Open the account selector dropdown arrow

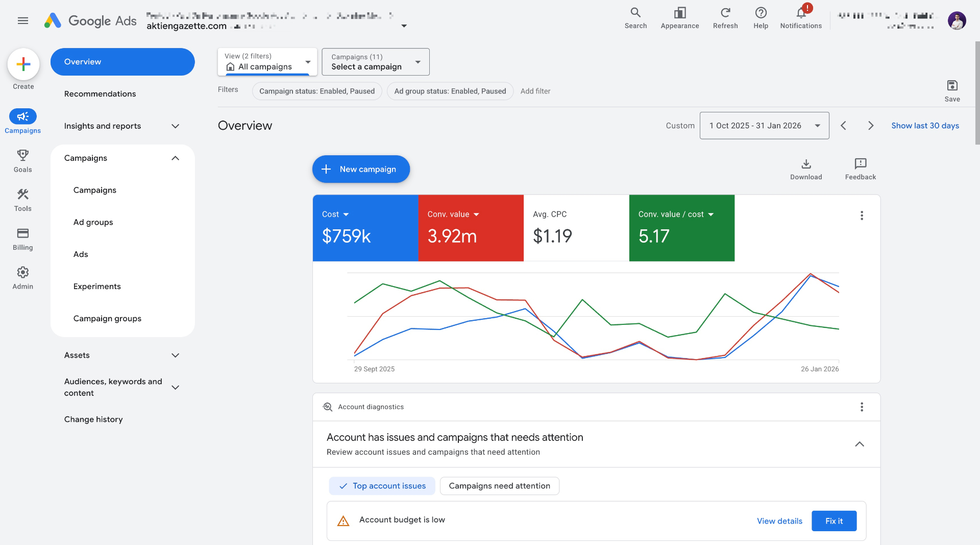click(x=404, y=26)
